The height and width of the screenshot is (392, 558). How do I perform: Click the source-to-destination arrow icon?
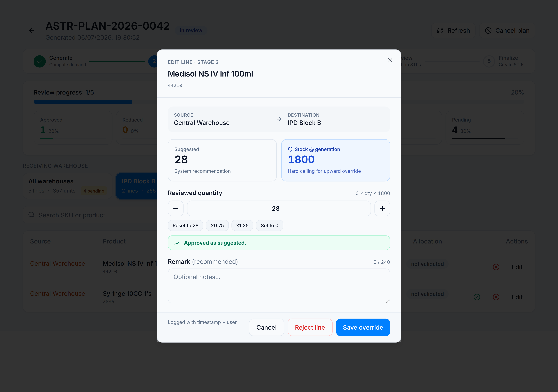279,119
